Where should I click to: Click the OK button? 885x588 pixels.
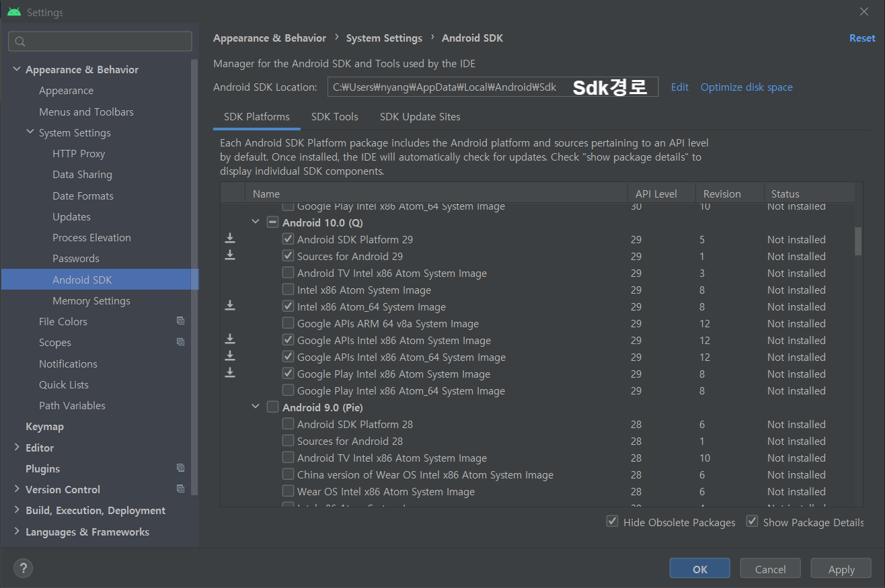(699, 569)
